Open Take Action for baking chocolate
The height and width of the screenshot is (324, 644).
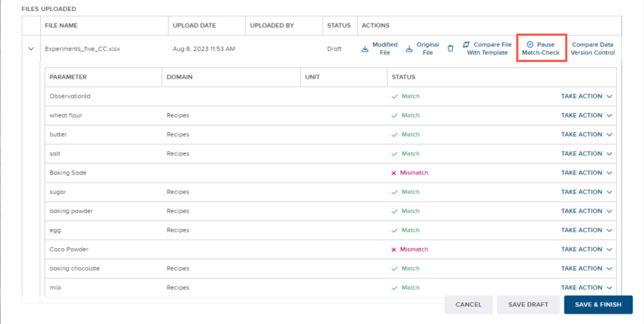click(586, 269)
